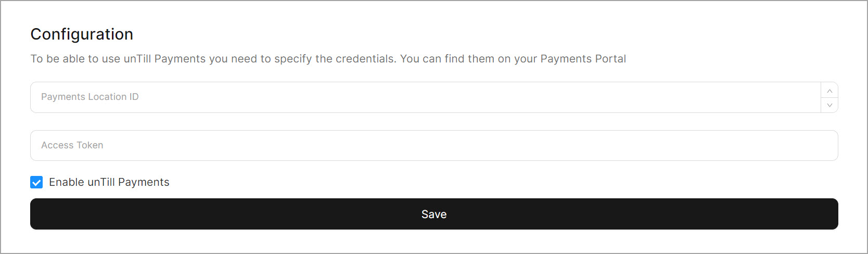Click the "Payments Location ID" placeholder text
Viewport: 868px width, 254px height.
click(90, 97)
